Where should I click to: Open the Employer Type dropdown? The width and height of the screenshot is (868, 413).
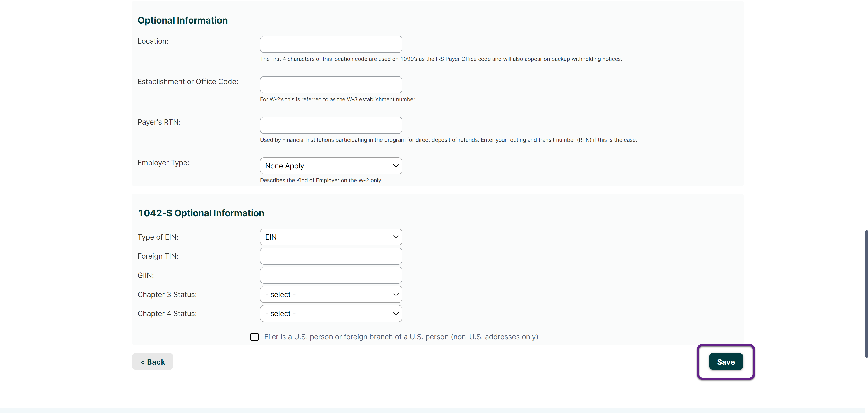[x=330, y=166]
